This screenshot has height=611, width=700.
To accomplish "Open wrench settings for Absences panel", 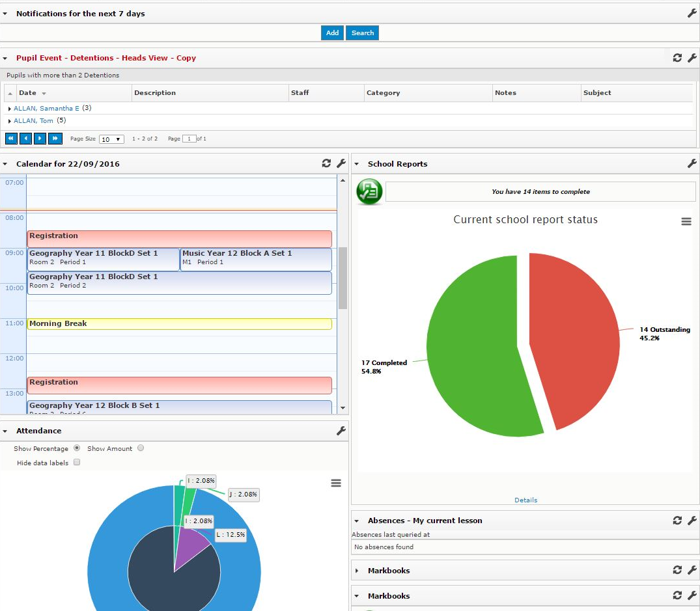I will pos(692,520).
